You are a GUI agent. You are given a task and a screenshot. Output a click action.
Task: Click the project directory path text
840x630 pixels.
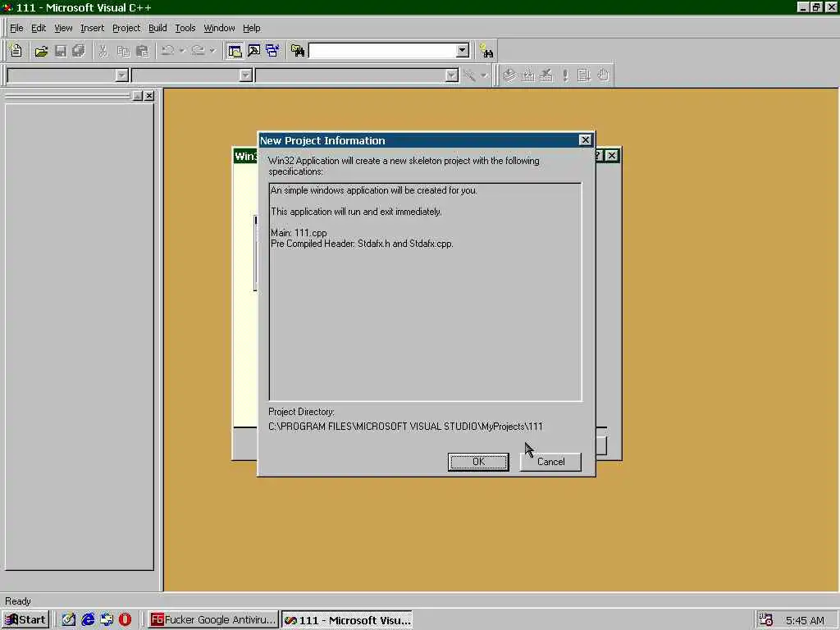(405, 427)
